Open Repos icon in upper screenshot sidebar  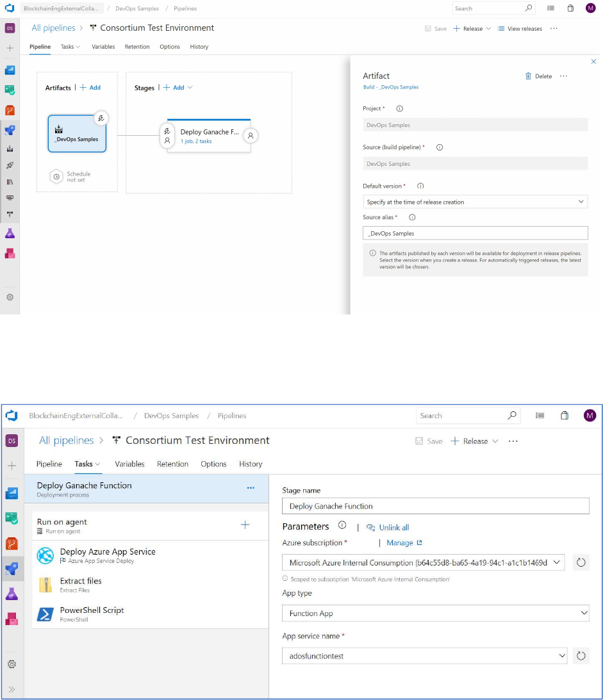[10, 110]
